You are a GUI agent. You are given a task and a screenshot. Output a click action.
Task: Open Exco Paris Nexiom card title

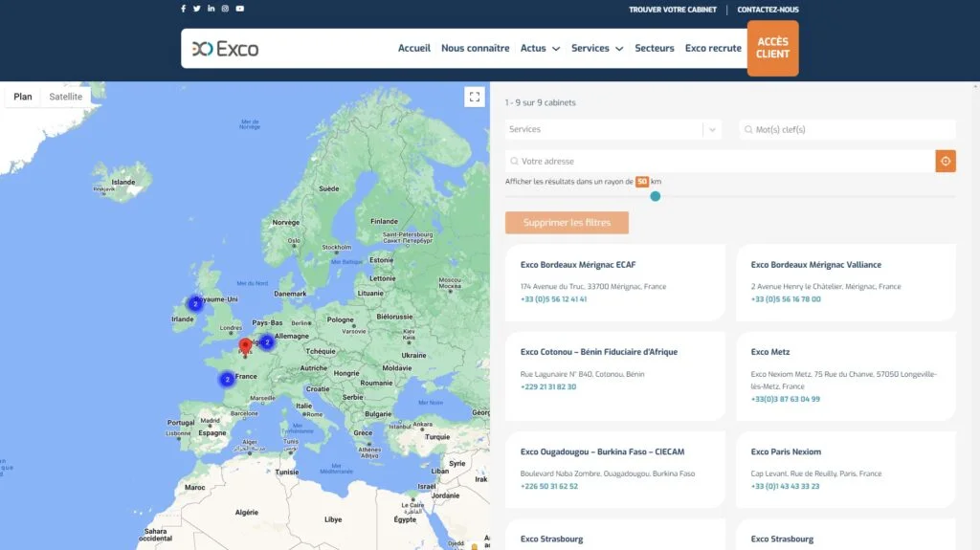786,451
